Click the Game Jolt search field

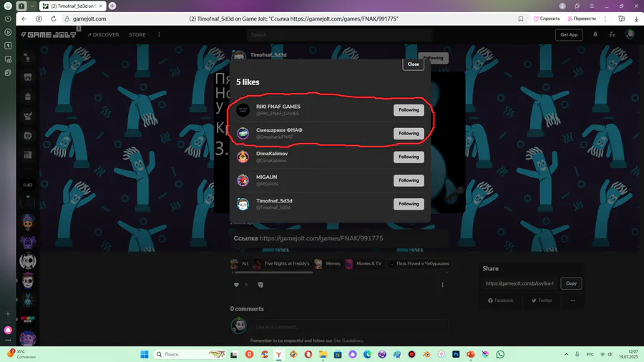click(339, 35)
